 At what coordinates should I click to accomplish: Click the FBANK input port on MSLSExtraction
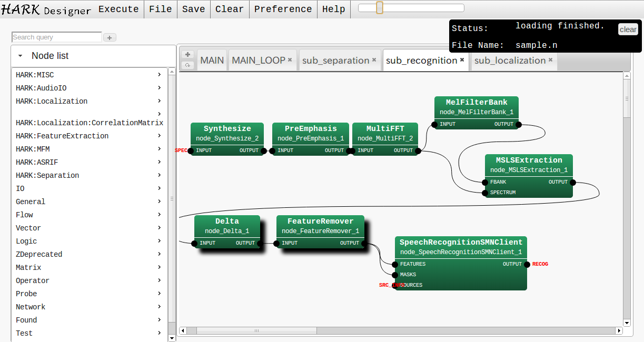[486, 182]
